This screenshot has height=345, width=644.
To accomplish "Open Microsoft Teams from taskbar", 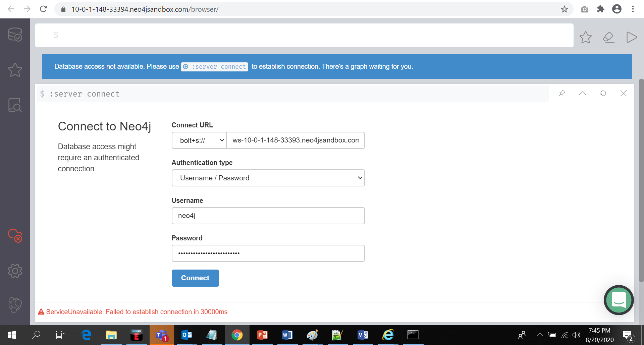I will [162, 335].
